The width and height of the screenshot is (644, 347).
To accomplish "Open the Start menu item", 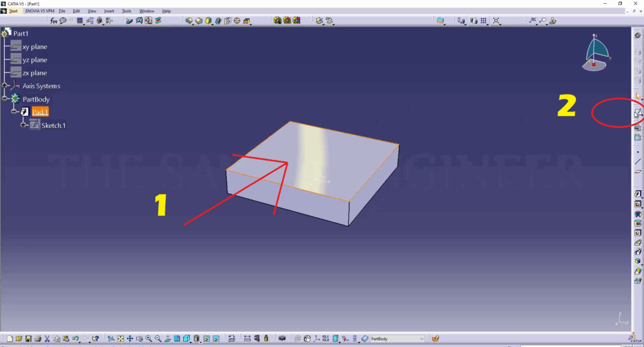I will pos(13,11).
